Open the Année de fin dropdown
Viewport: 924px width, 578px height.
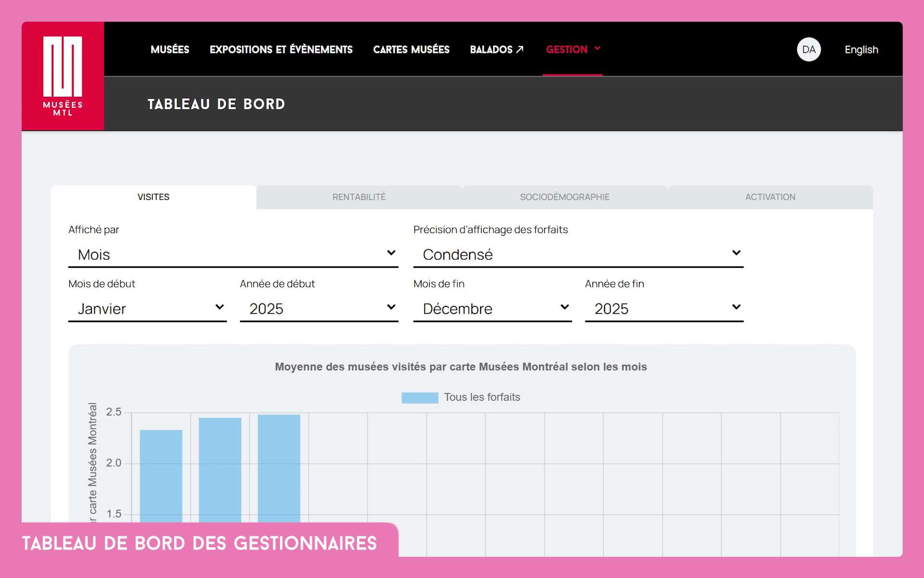click(664, 309)
